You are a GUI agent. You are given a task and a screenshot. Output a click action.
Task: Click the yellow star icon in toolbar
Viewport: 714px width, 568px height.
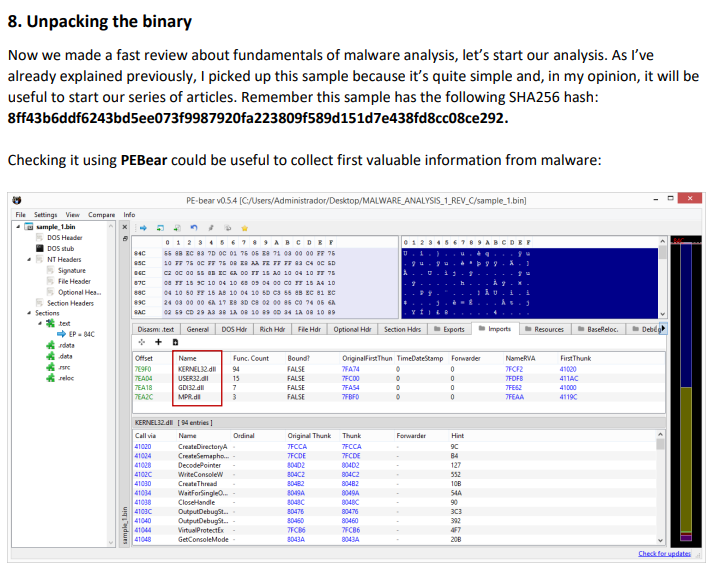click(x=245, y=228)
